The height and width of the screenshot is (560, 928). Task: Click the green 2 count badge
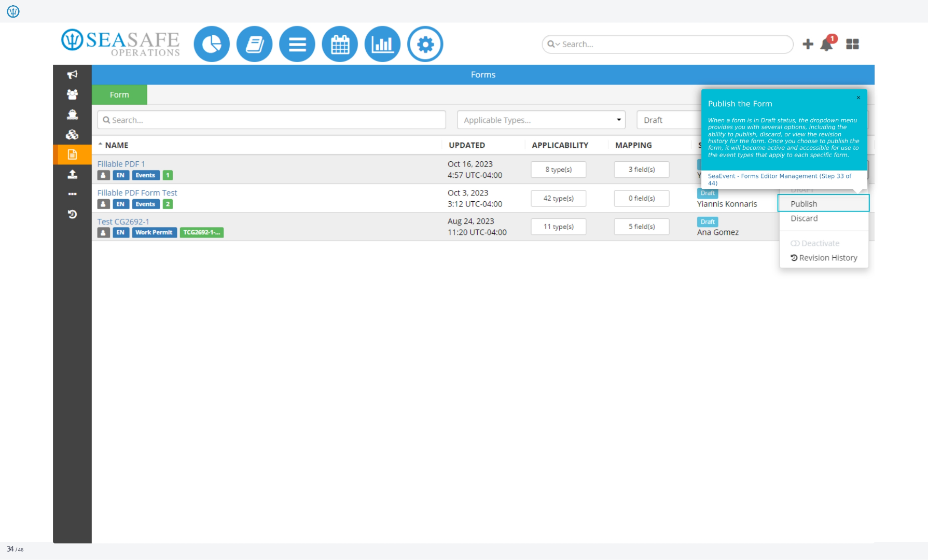(x=168, y=204)
